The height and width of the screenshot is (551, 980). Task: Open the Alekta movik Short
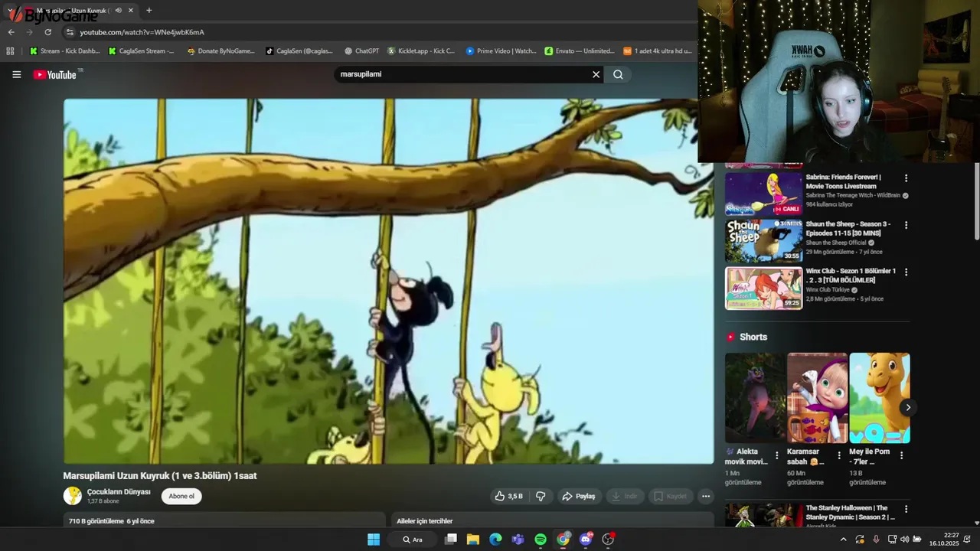pyautogui.click(x=755, y=398)
